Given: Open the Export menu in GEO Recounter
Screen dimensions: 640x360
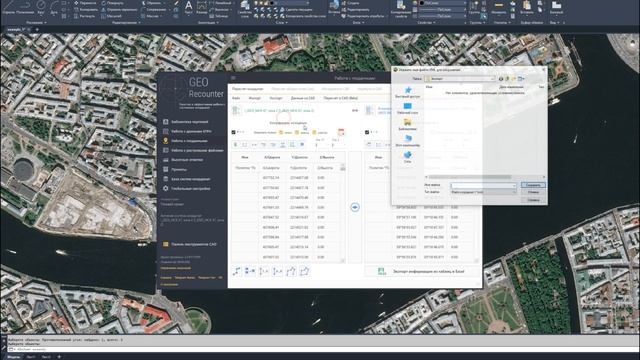Looking at the screenshot, I should 276,98.
